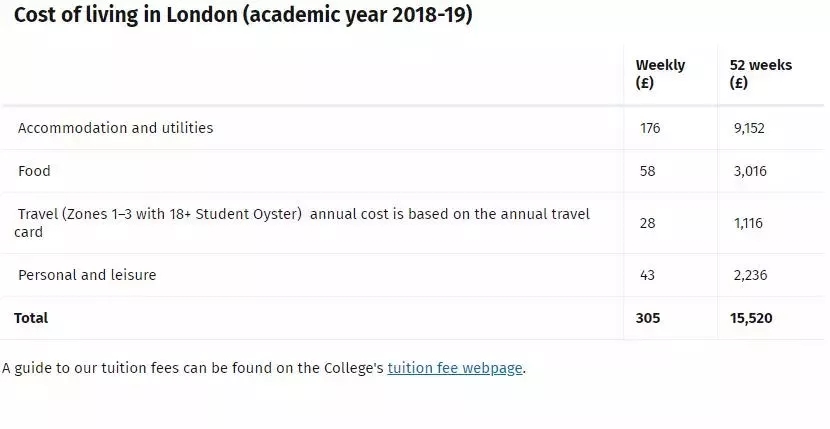
Task: Open the tuition fee webpage link
Action: point(455,368)
